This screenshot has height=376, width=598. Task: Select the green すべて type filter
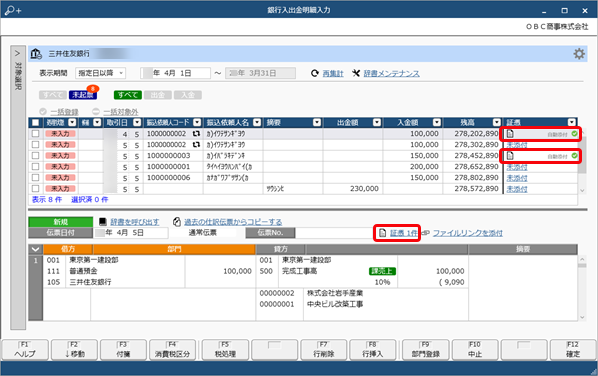tap(128, 95)
